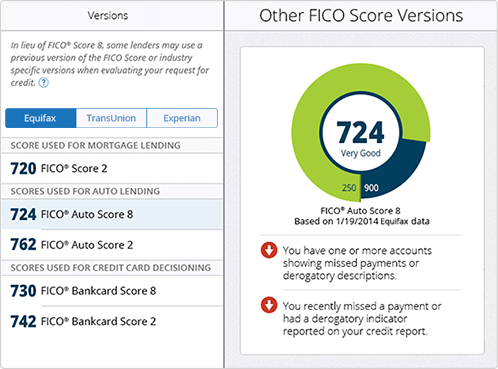Open the 730 FICO Bankcard Score 8 row
The width and height of the screenshot is (498, 369).
pyautogui.click(x=112, y=291)
